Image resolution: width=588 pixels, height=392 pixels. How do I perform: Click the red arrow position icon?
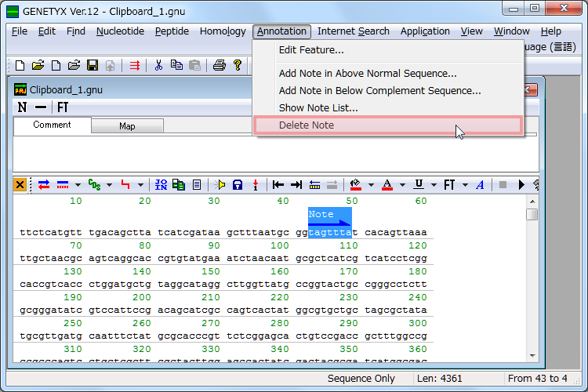(256, 184)
